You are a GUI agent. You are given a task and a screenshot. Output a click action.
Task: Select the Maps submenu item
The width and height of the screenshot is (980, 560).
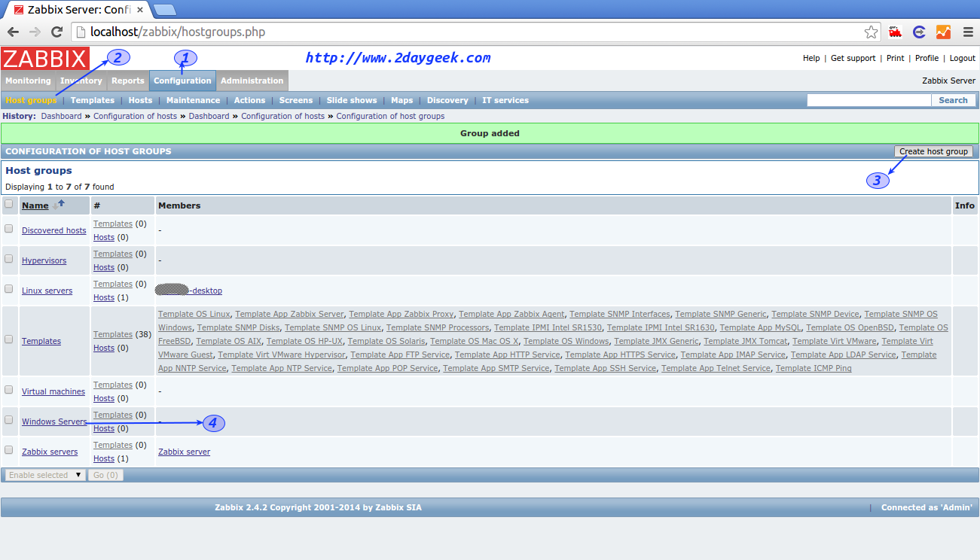click(x=402, y=100)
